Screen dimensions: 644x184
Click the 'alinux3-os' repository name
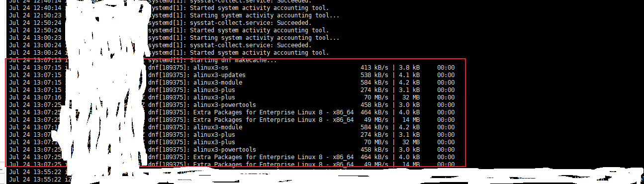(x=211, y=68)
